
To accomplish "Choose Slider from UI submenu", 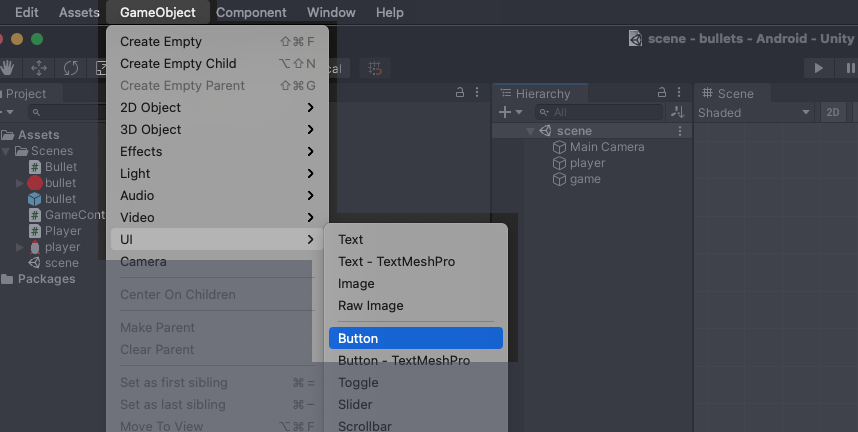I will click(x=416, y=405).
